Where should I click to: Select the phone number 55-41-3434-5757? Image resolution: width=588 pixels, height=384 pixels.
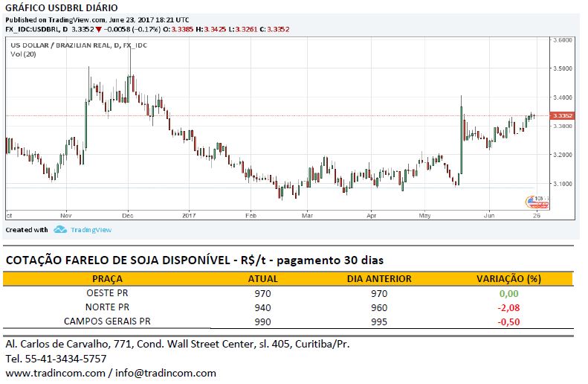65,359
